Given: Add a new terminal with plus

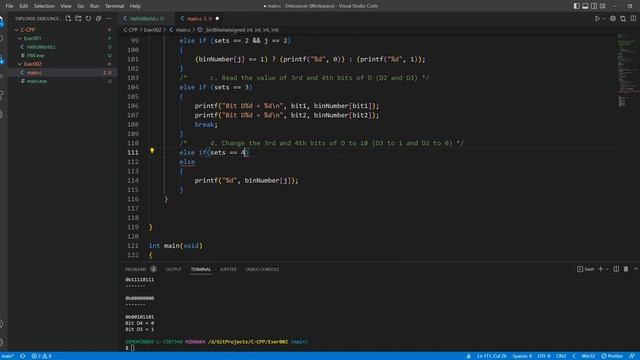Looking at the screenshot, I should click(600, 269).
